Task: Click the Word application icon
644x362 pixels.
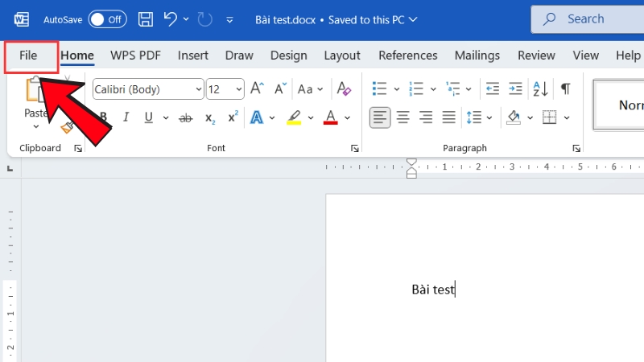Action: click(22, 19)
